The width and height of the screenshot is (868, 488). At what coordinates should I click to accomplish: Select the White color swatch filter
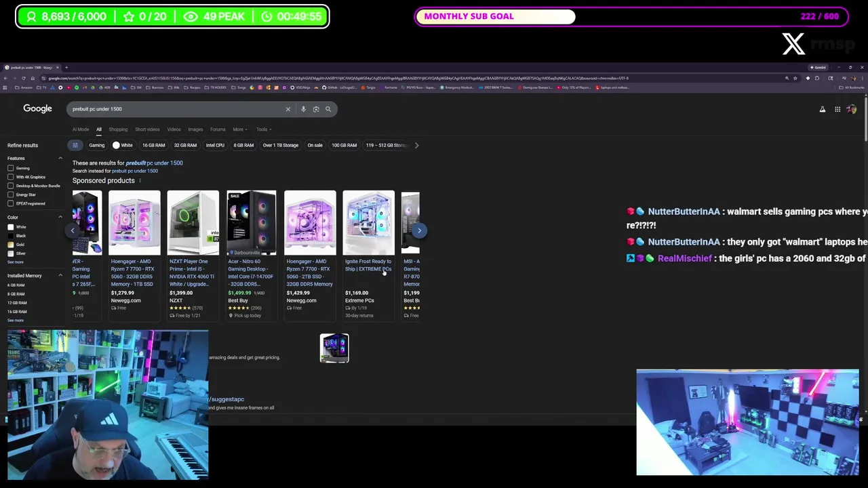pyautogui.click(x=10, y=227)
